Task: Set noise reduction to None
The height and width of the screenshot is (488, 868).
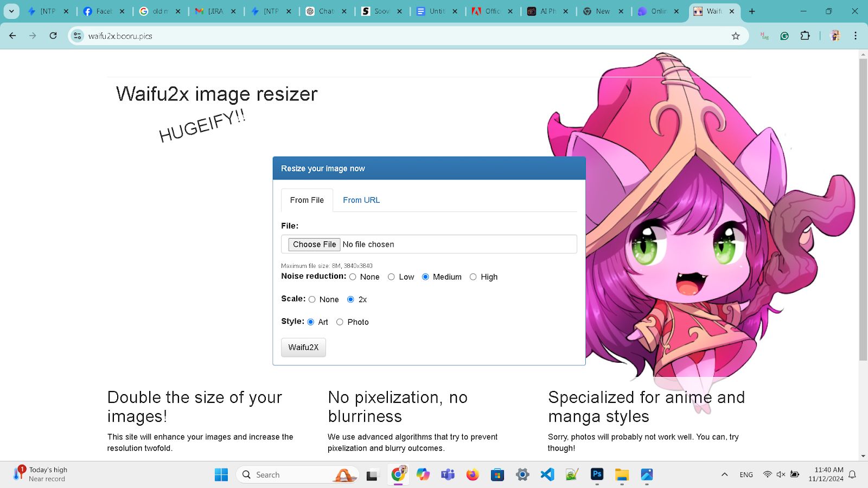Action: click(353, 277)
